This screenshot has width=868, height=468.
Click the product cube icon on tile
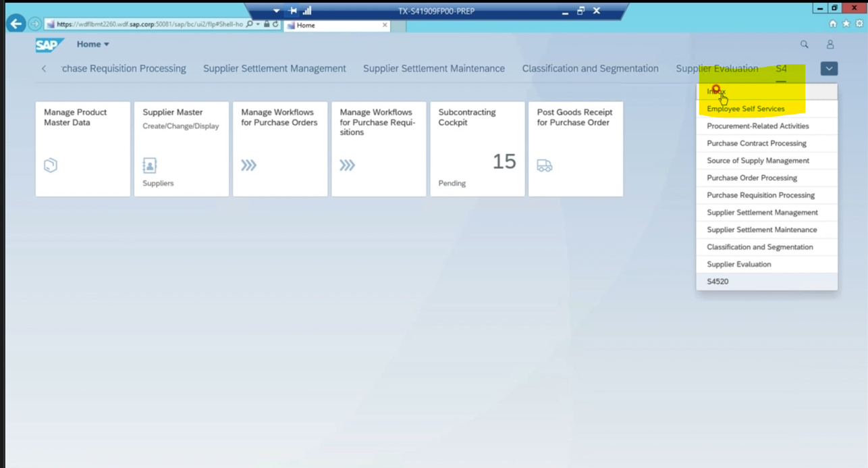[x=51, y=165]
